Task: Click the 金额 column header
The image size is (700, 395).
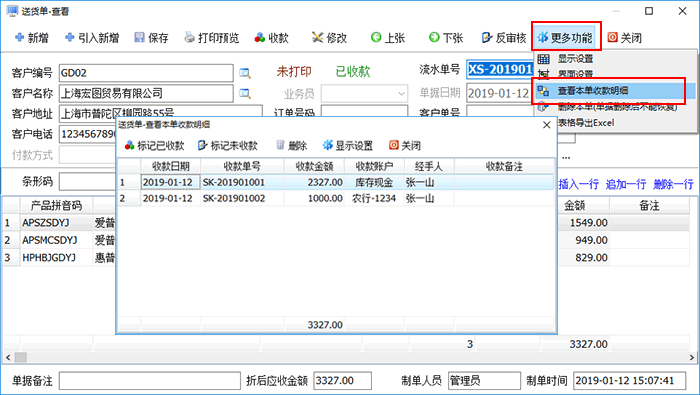Action: pyautogui.click(x=575, y=205)
